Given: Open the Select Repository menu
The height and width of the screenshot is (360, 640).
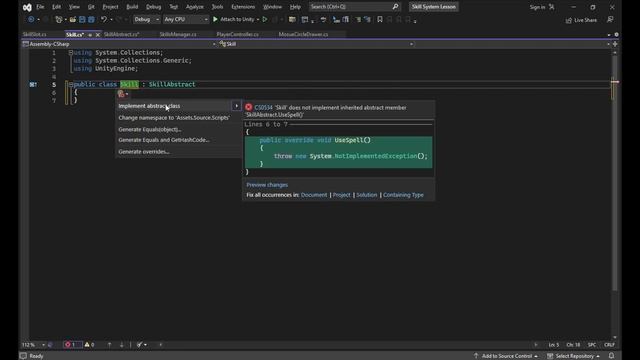Looking at the screenshot, I should (x=573, y=356).
